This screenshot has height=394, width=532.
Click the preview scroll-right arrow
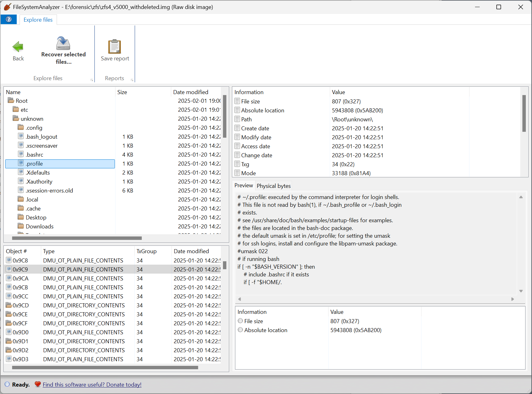pos(512,299)
